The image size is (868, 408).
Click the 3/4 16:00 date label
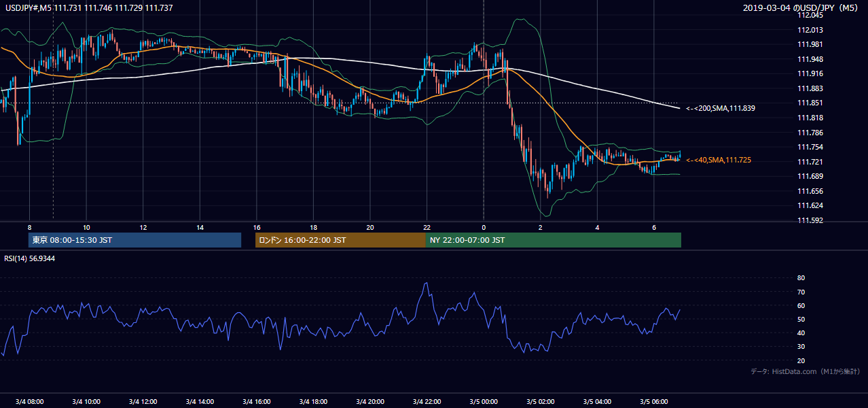(256, 401)
